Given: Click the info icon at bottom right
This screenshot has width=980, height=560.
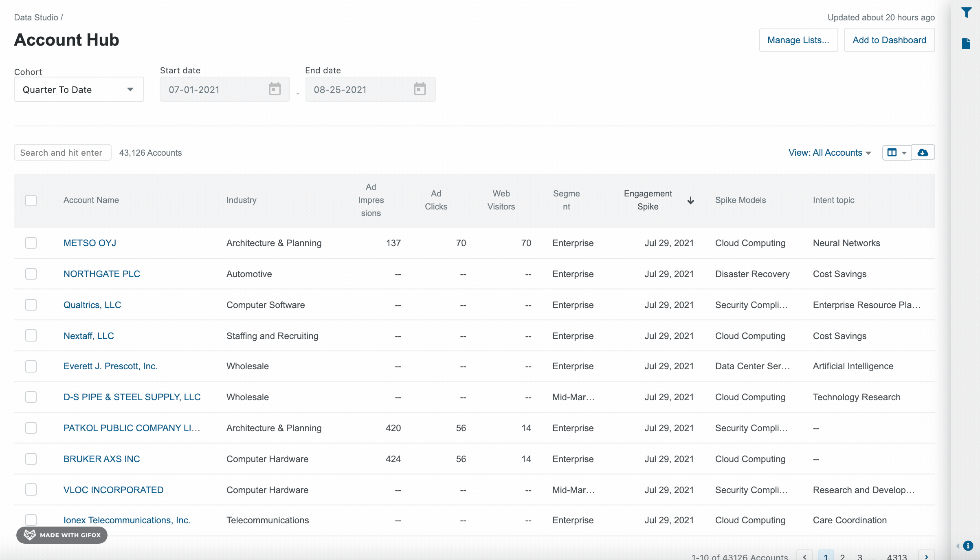Looking at the screenshot, I should 968,545.
